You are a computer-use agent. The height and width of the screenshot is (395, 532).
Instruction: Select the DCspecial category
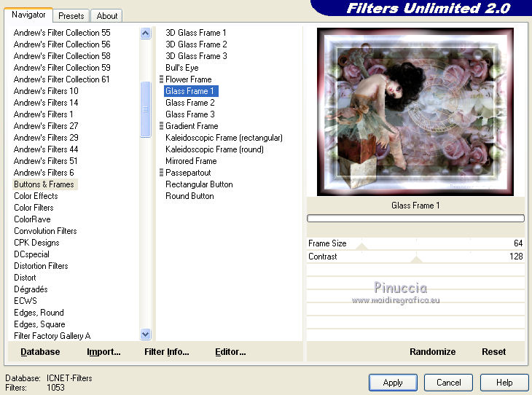pyautogui.click(x=31, y=254)
